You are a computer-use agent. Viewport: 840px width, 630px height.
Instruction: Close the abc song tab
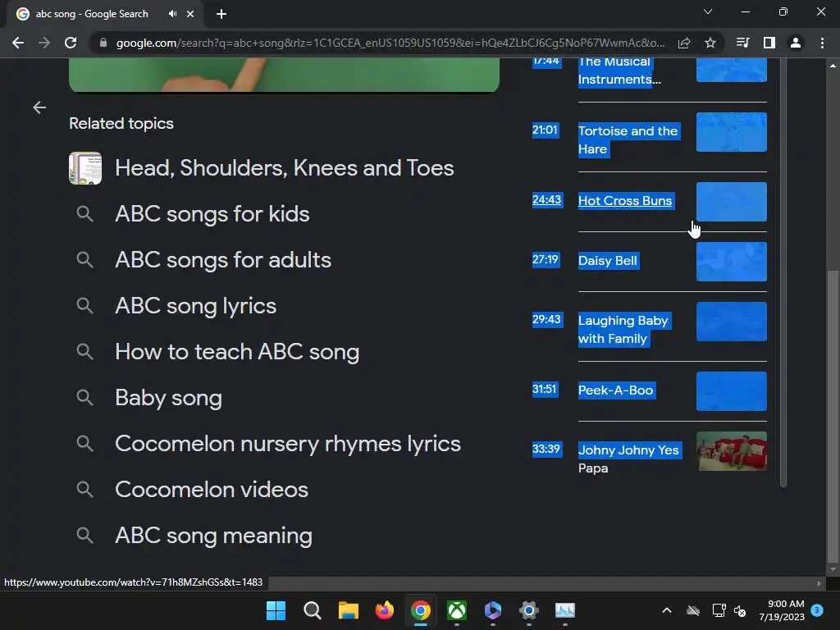[190, 14]
